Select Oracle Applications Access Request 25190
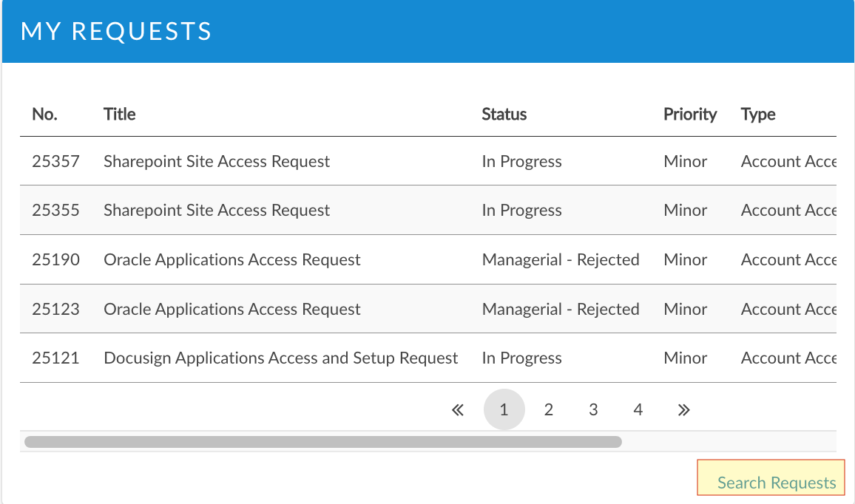The height and width of the screenshot is (504, 855). point(232,260)
